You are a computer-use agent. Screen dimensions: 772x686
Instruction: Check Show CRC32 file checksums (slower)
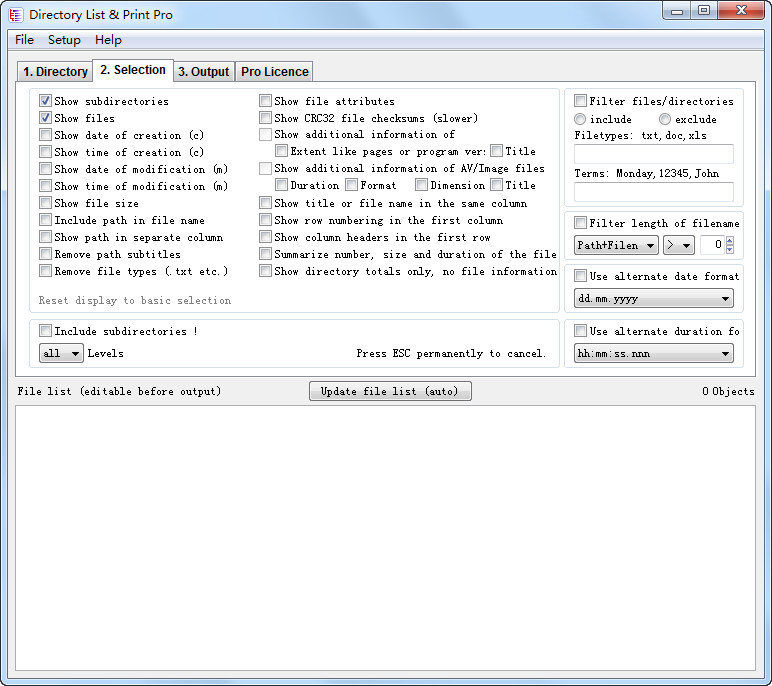pos(265,118)
